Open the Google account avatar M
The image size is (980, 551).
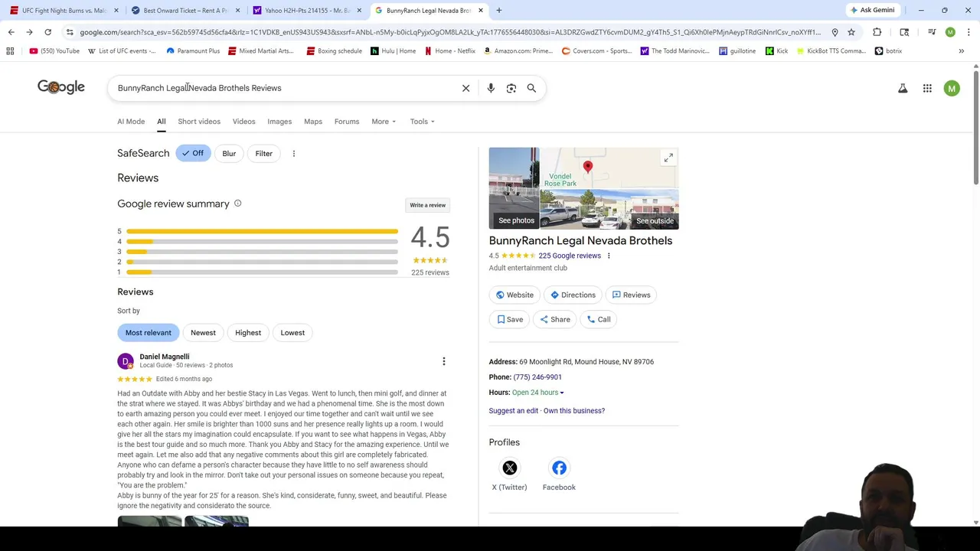[952, 88]
